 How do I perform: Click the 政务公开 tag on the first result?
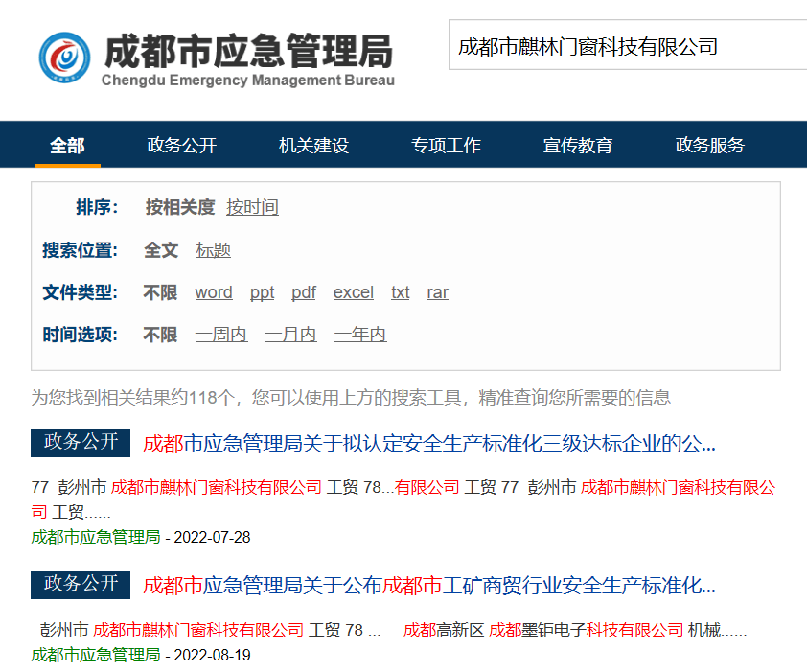click(x=81, y=443)
